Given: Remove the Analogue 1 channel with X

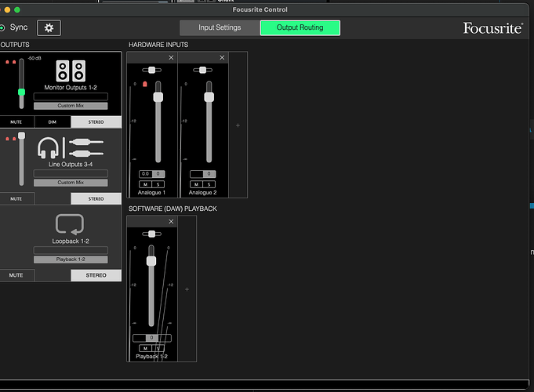Looking at the screenshot, I should (171, 57).
